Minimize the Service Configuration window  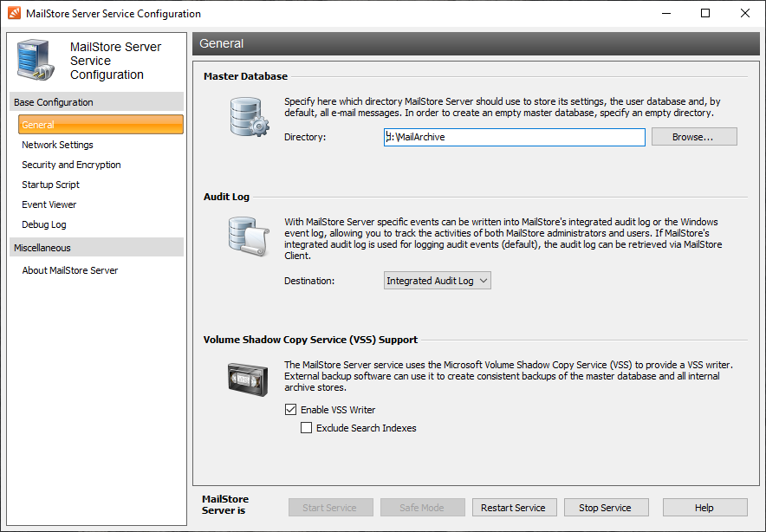coord(666,13)
